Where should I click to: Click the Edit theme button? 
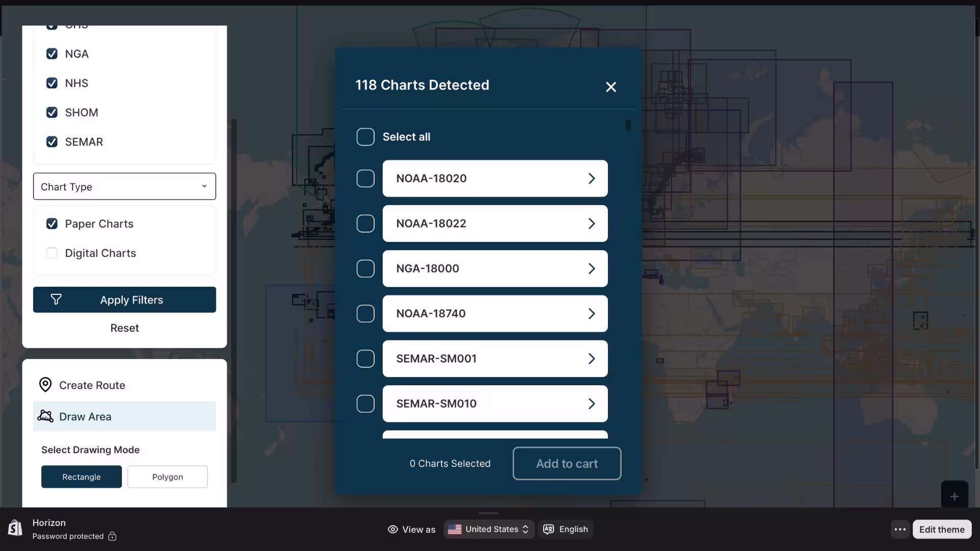[942, 530]
